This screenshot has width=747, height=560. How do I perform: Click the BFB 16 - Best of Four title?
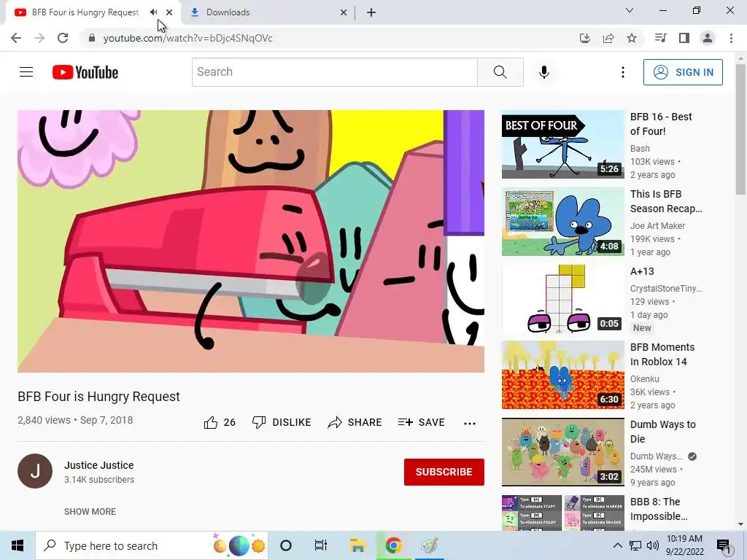pyautogui.click(x=661, y=124)
